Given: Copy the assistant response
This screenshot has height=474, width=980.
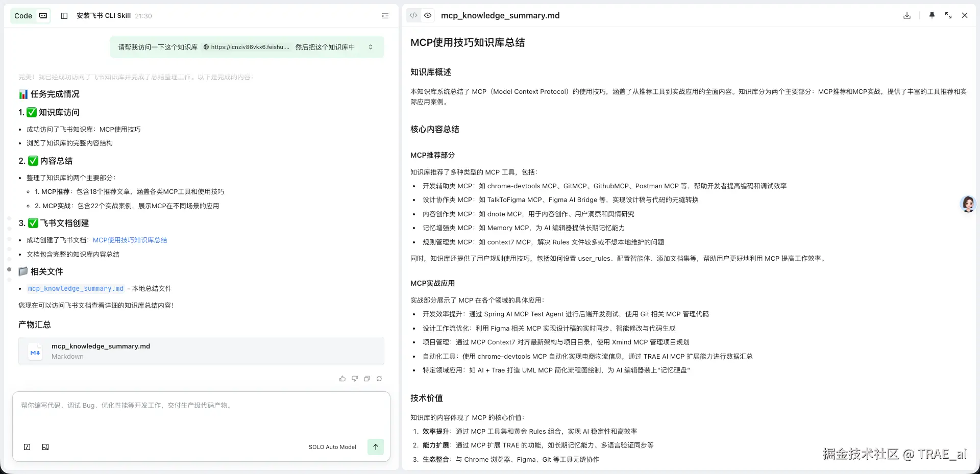Looking at the screenshot, I should (x=367, y=379).
